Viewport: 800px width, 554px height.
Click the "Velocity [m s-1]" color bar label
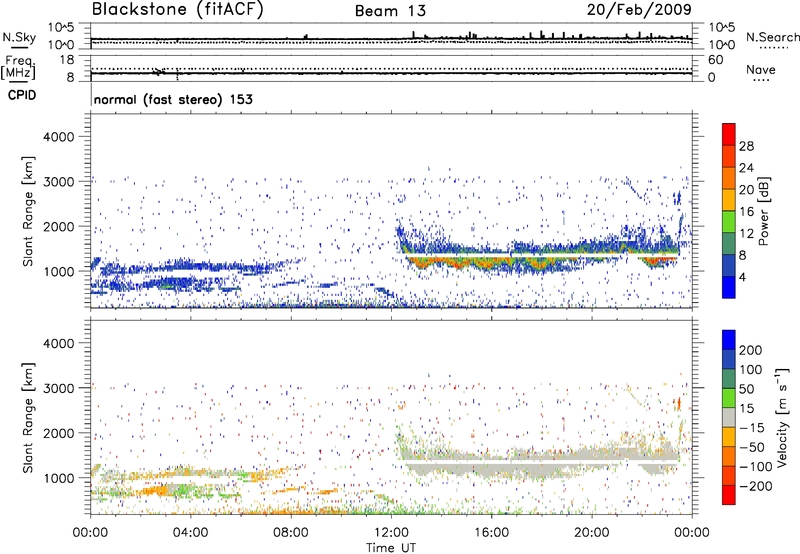click(x=781, y=417)
